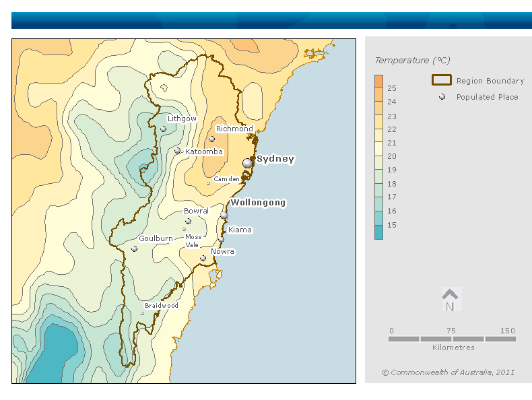Click the Goulburn populated place marker
532x400 pixels.
[x=134, y=248]
